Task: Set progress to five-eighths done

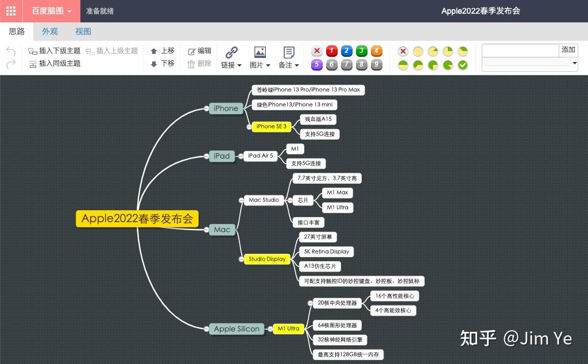Action: (418, 65)
